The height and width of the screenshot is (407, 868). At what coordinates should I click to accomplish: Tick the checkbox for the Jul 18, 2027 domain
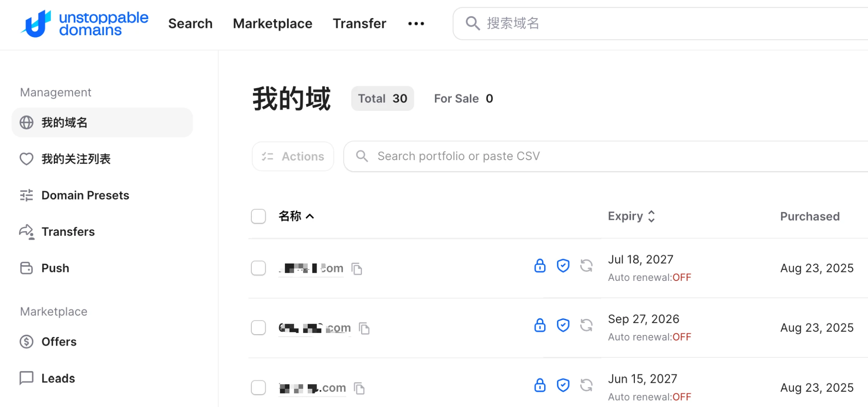(x=258, y=268)
